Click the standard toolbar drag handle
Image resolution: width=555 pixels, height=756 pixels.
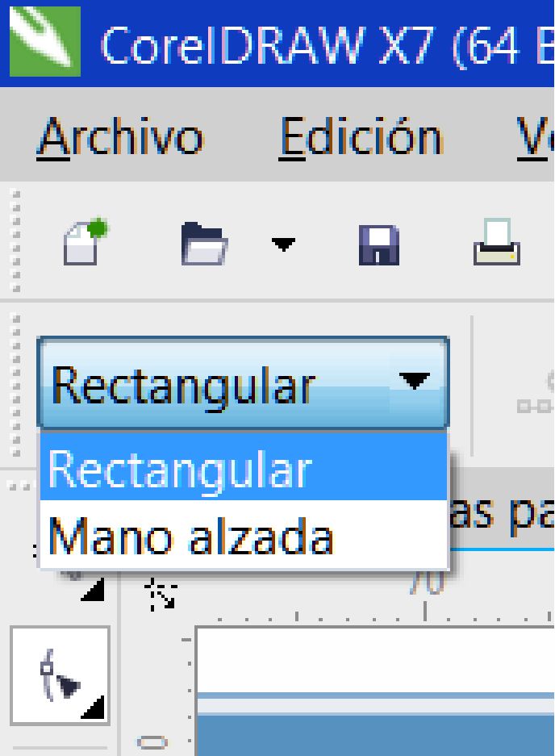[14, 240]
